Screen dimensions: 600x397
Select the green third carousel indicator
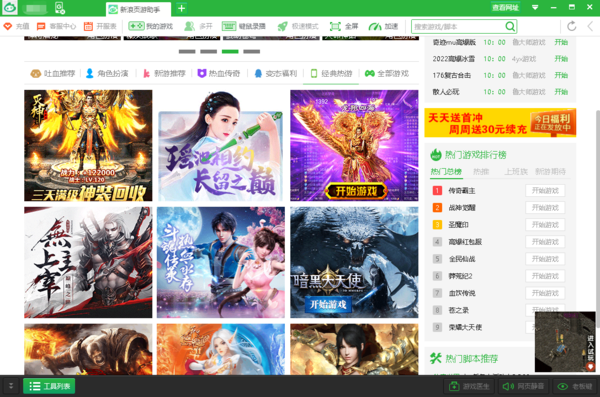coord(230,51)
